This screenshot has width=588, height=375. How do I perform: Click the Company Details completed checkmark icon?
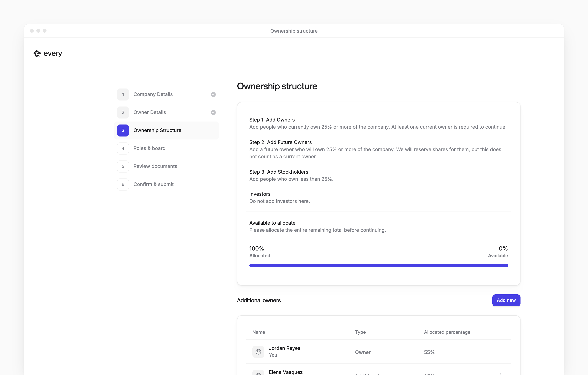click(x=213, y=94)
